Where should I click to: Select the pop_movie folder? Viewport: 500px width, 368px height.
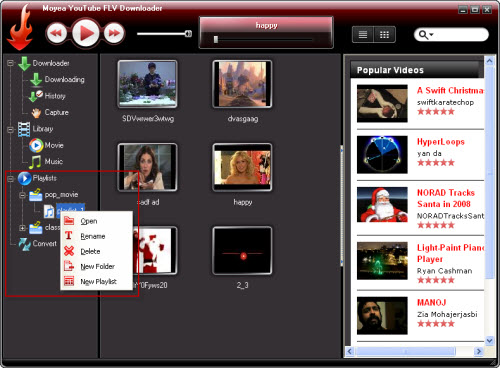pos(61,195)
